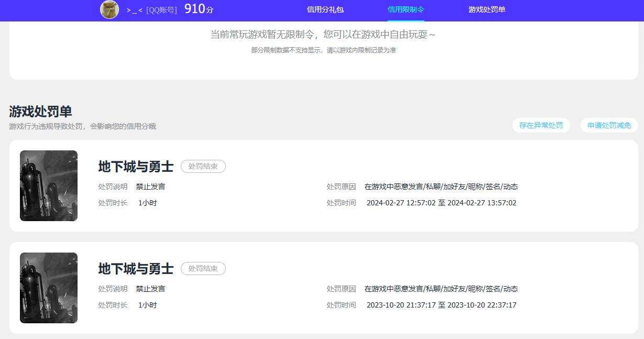Click the 1小时 duration in the 2023-10-20 card
This screenshot has height=339, width=644.
click(x=147, y=305)
